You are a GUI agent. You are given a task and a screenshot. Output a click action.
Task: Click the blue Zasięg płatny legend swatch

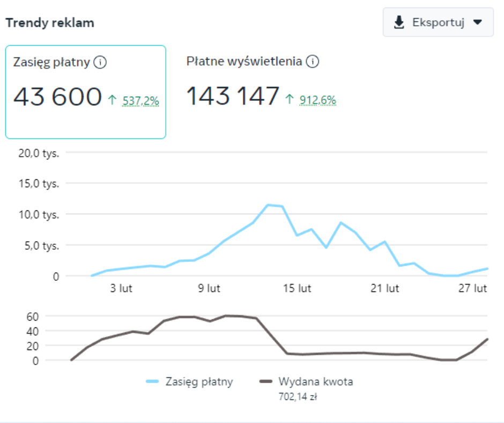tap(152, 382)
